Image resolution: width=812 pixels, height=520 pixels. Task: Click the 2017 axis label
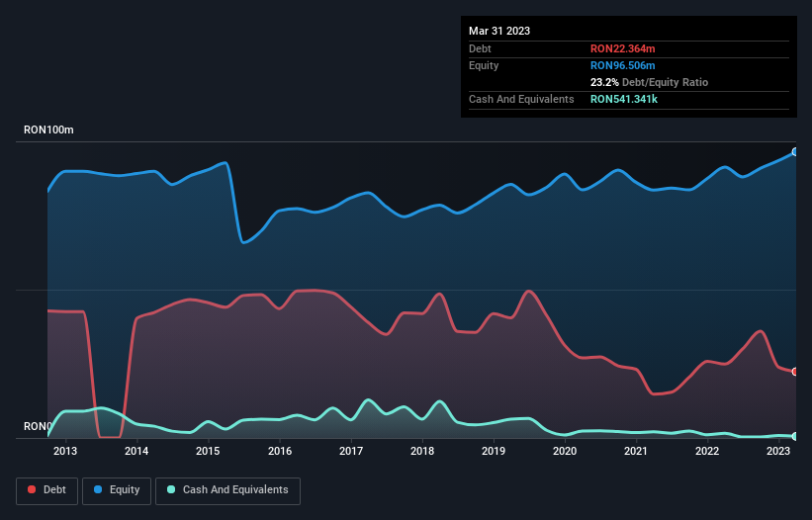point(351,451)
